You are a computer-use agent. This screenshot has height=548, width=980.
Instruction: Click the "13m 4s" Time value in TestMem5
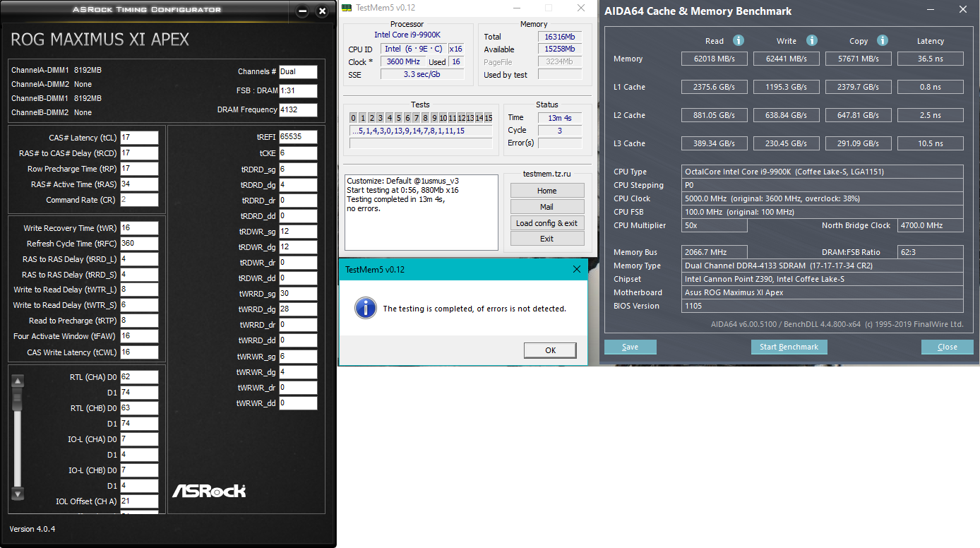coord(560,117)
